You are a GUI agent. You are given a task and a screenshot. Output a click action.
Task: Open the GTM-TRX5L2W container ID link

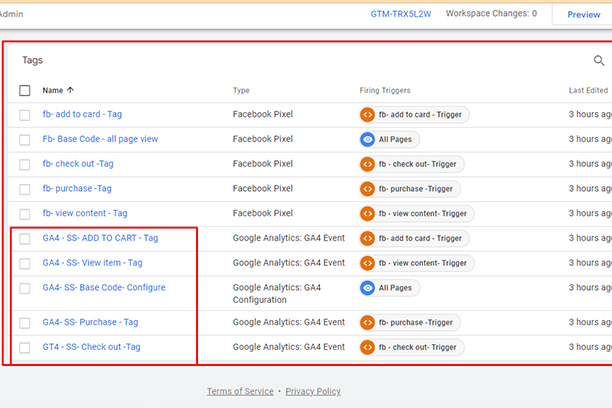tap(401, 14)
